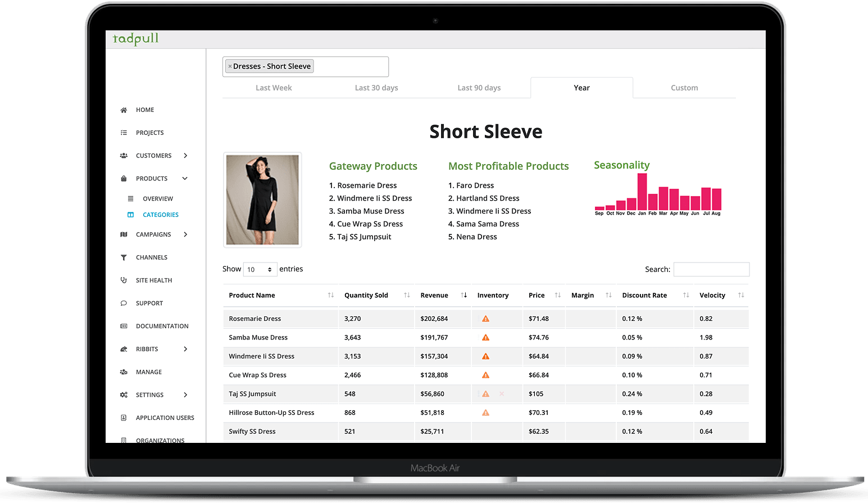Click the Application Users icon
The width and height of the screenshot is (868, 503).
(124, 418)
